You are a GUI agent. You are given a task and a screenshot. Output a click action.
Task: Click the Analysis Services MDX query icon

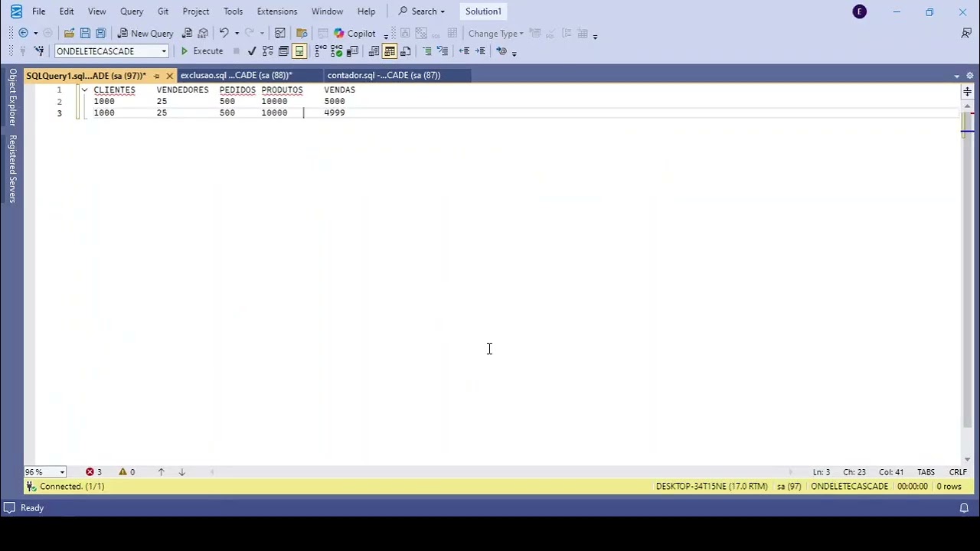coord(203,33)
